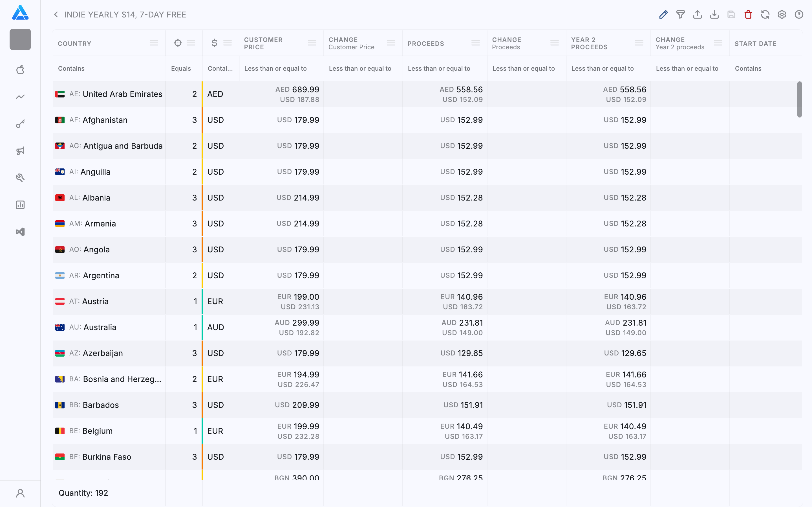Open settings gear icon in toolbar
This screenshot has width=812, height=507.
pos(782,14)
